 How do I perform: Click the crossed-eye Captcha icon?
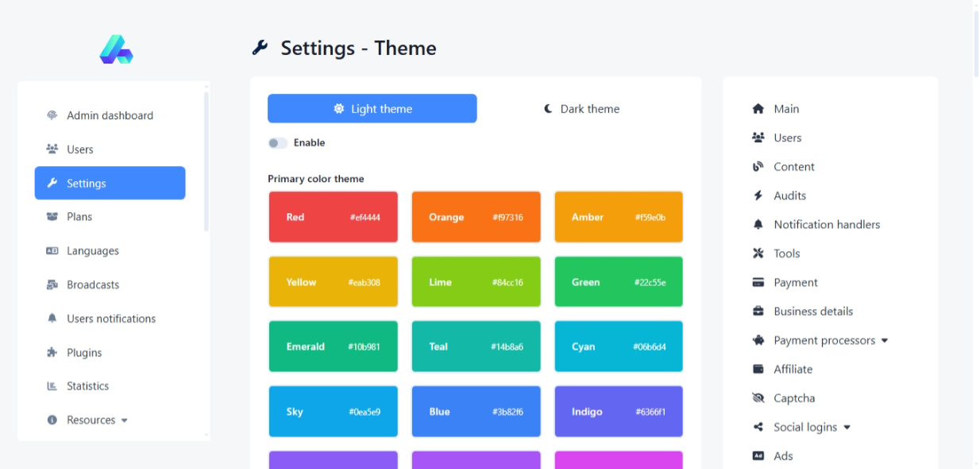(x=758, y=398)
